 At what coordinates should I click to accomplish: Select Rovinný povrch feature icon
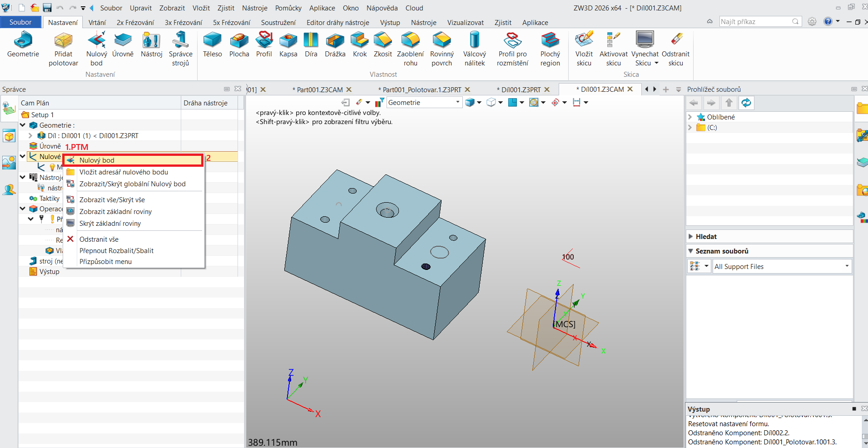click(442, 49)
